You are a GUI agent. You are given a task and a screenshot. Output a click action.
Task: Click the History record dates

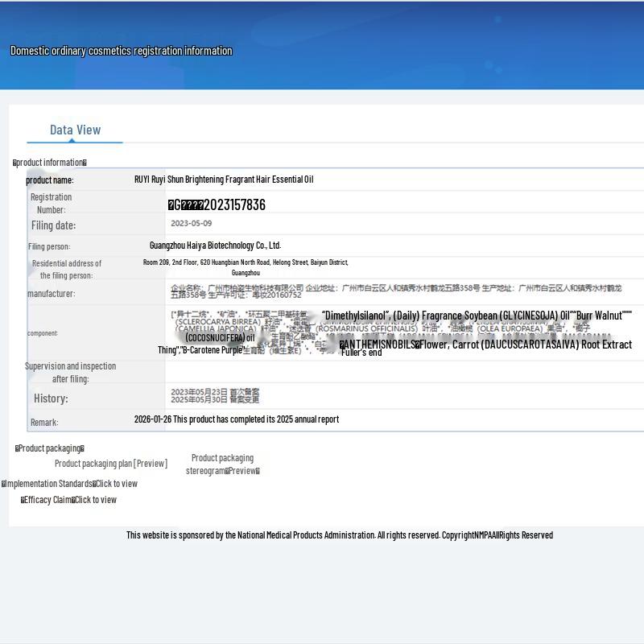click(x=215, y=396)
